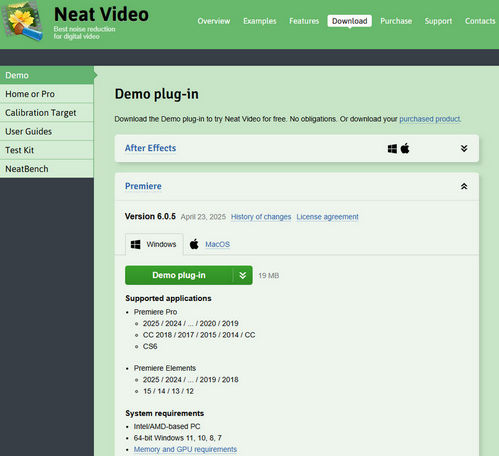Click the Premiere Pro list item
Screen dimensions: 499x456
pos(155,312)
